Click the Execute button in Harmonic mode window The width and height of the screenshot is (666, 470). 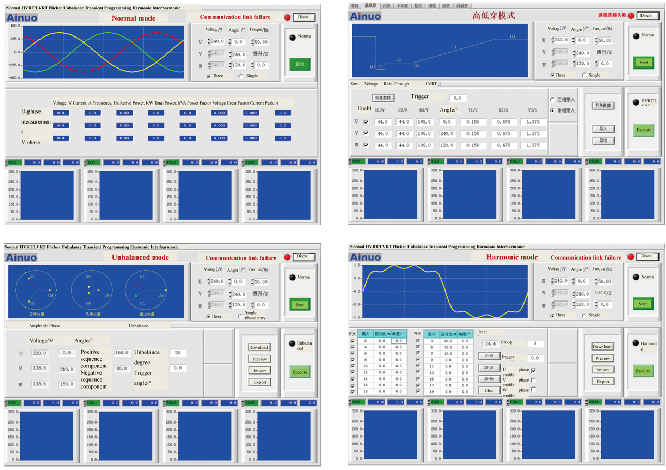(x=643, y=371)
